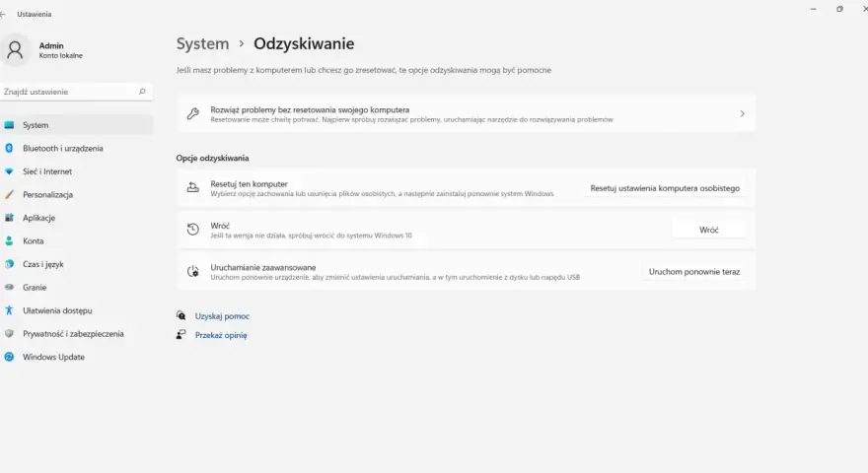The height and width of the screenshot is (473, 868).
Task: Click the Przekaż opinię feedback icon
Action: (181, 334)
